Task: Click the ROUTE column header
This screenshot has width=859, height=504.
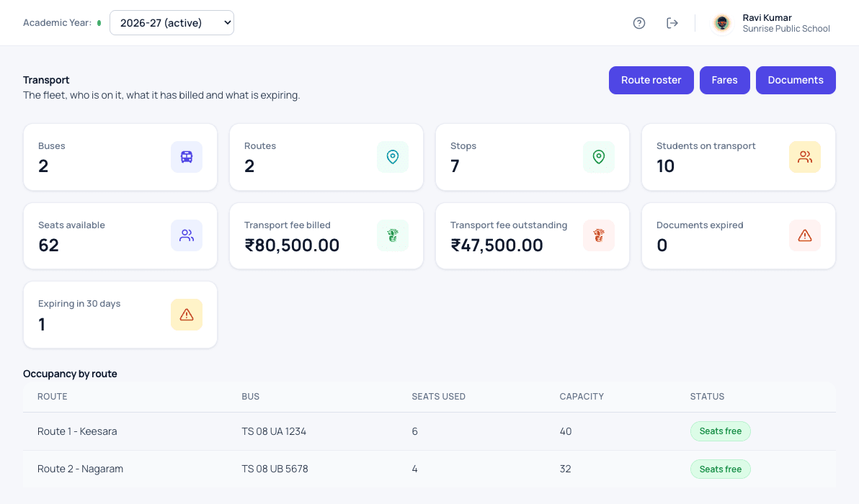Action: pos(53,397)
